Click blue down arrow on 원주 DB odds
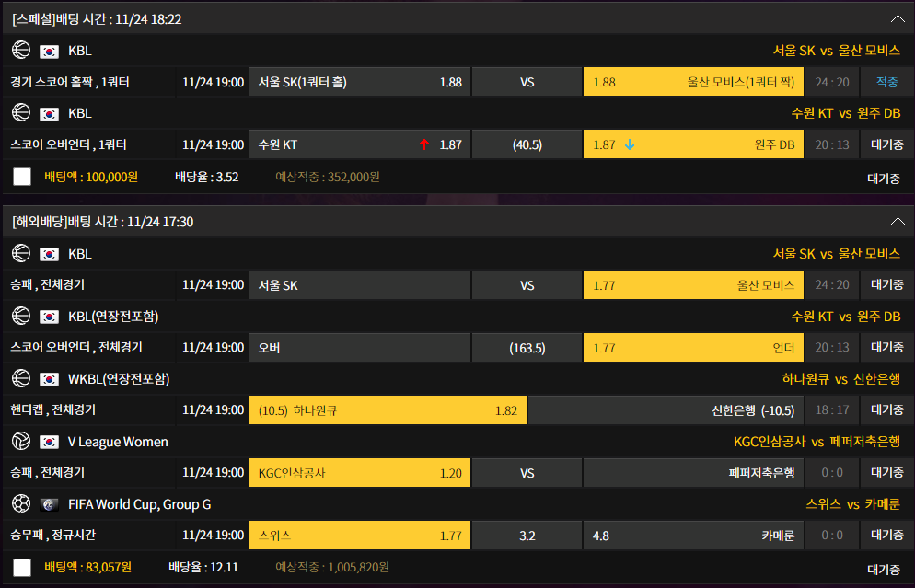 (x=630, y=144)
